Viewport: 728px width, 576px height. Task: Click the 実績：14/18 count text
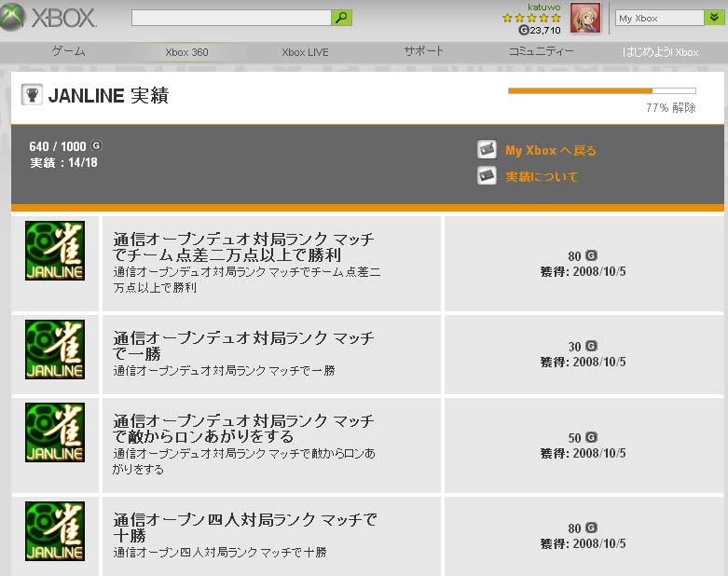(63, 162)
